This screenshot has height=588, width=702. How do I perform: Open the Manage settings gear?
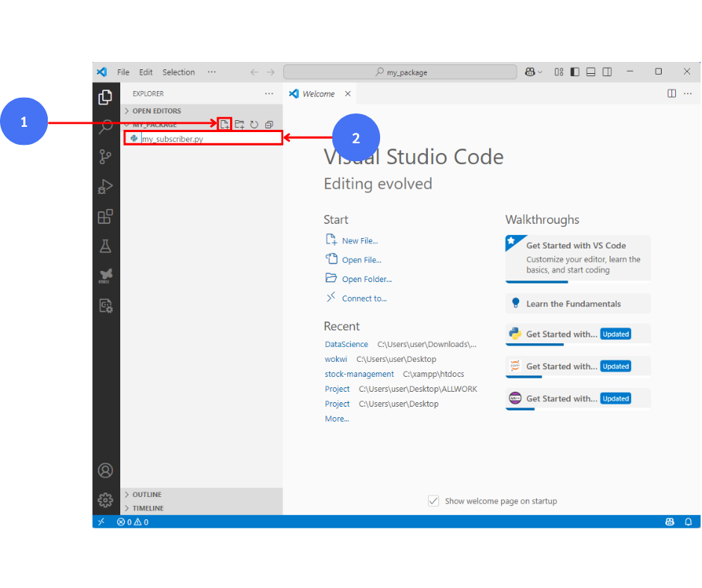click(x=105, y=499)
